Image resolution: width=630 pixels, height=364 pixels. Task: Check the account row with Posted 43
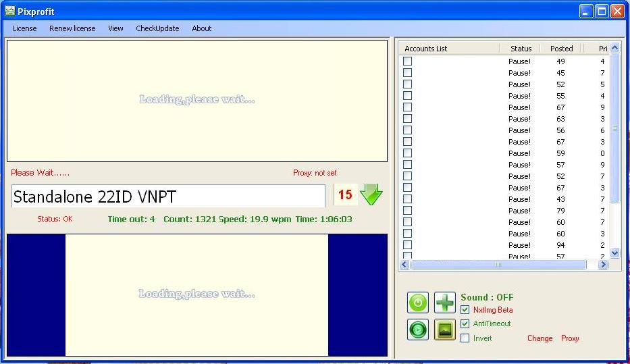[407, 199]
